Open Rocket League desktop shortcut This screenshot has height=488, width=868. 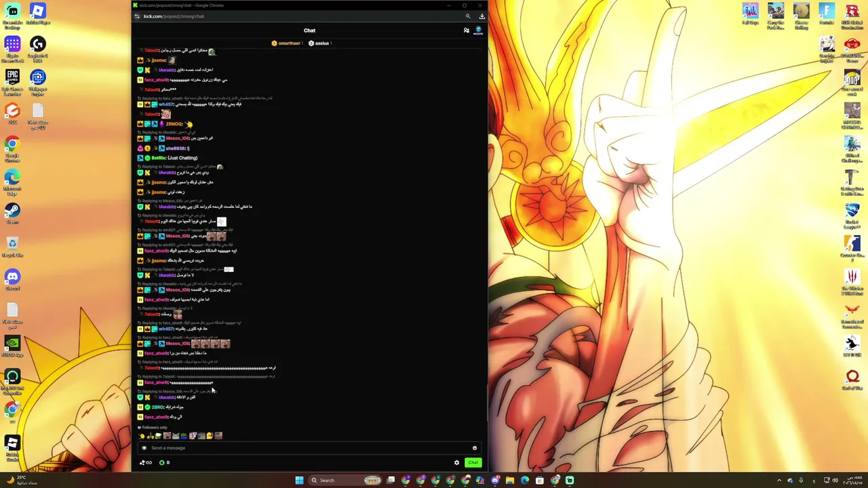pos(852,216)
